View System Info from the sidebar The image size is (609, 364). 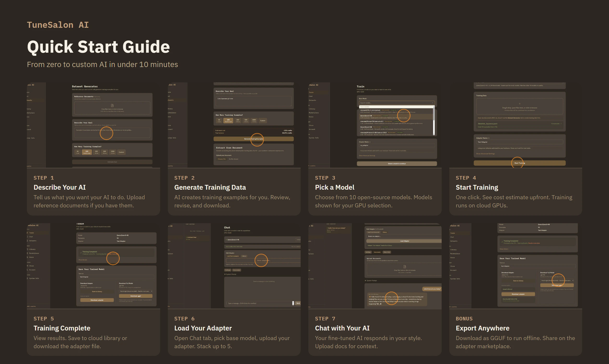[x=34, y=279]
